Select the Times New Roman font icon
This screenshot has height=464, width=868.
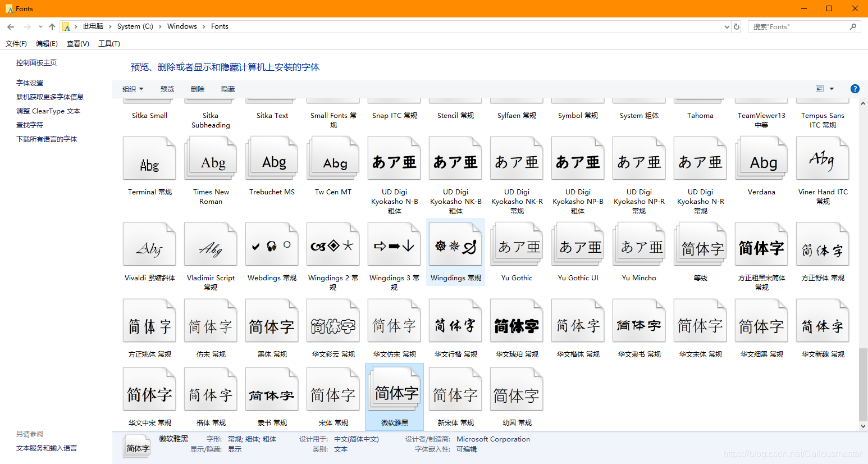[x=211, y=159]
